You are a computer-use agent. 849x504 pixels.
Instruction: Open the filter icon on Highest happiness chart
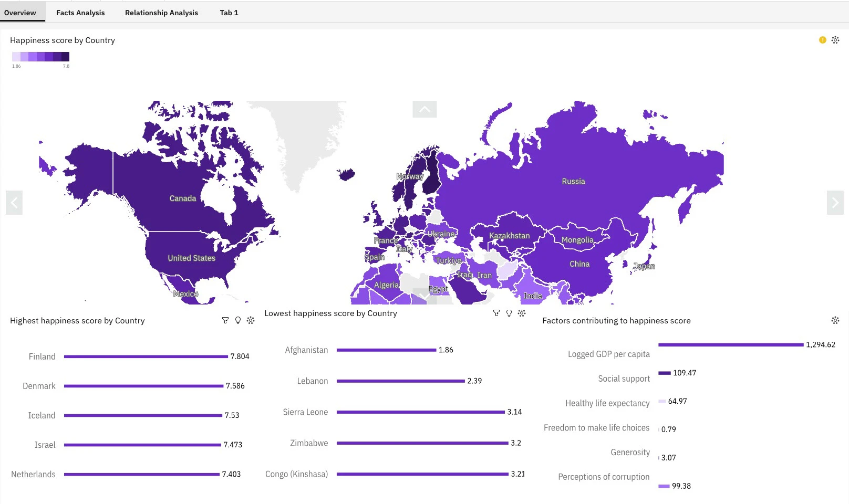pos(225,320)
